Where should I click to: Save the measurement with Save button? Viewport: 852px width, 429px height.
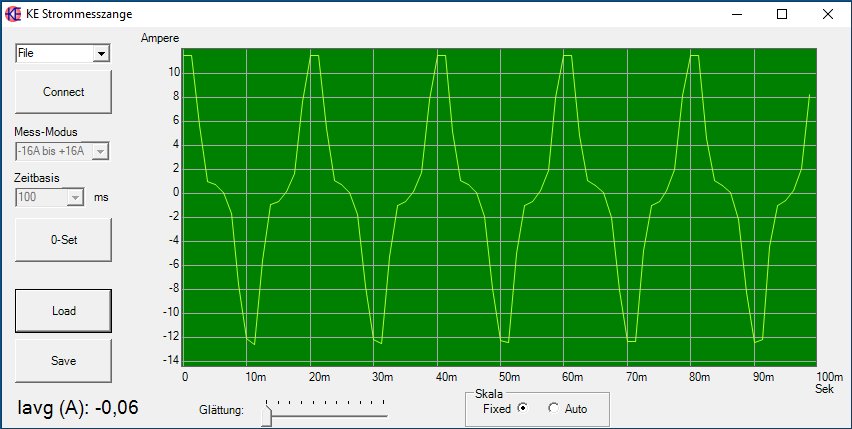(63, 361)
